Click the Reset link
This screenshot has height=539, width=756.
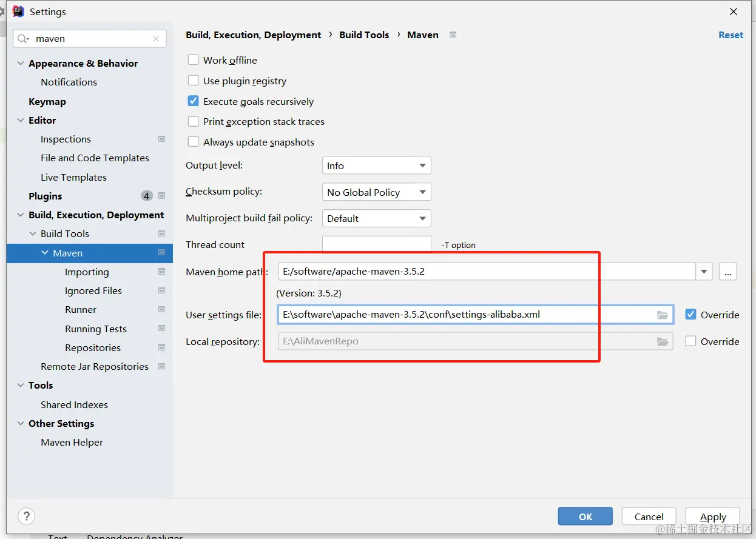[x=731, y=35]
